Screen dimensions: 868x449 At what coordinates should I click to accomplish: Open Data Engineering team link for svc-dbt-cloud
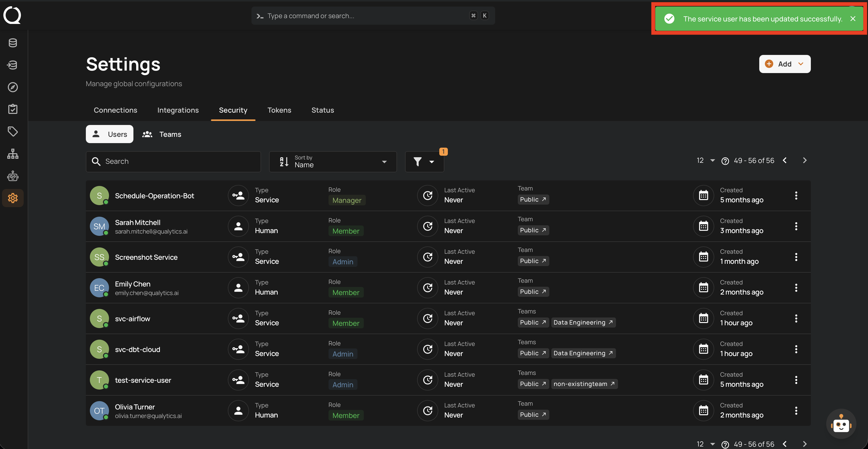pos(583,353)
